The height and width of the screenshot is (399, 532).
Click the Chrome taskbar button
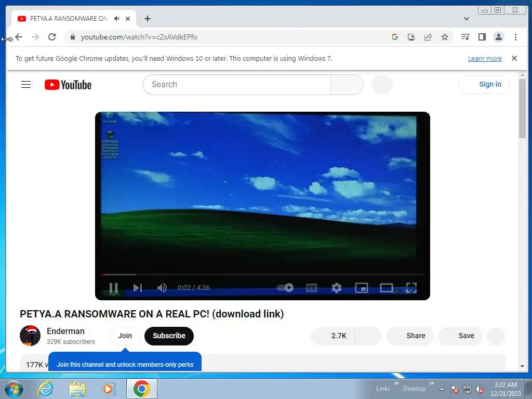pos(142,389)
